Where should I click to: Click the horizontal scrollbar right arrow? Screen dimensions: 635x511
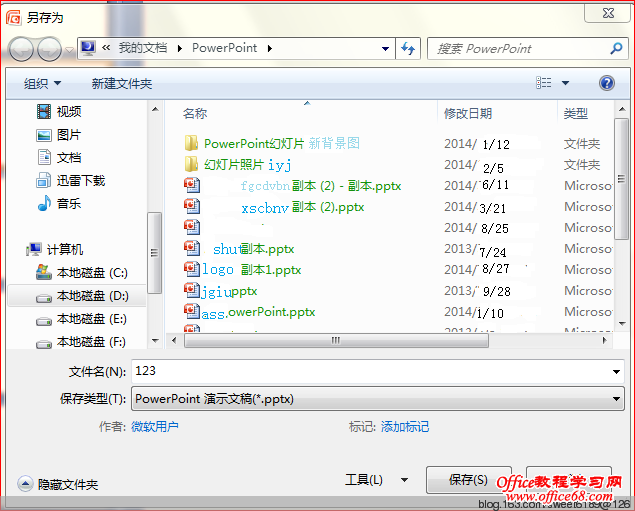pos(605,341)
